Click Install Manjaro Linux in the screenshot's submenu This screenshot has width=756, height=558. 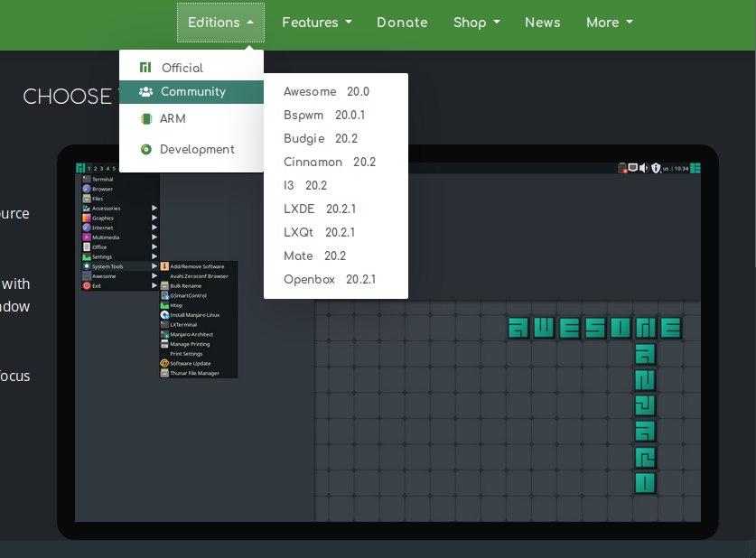[x=198, y=314]
